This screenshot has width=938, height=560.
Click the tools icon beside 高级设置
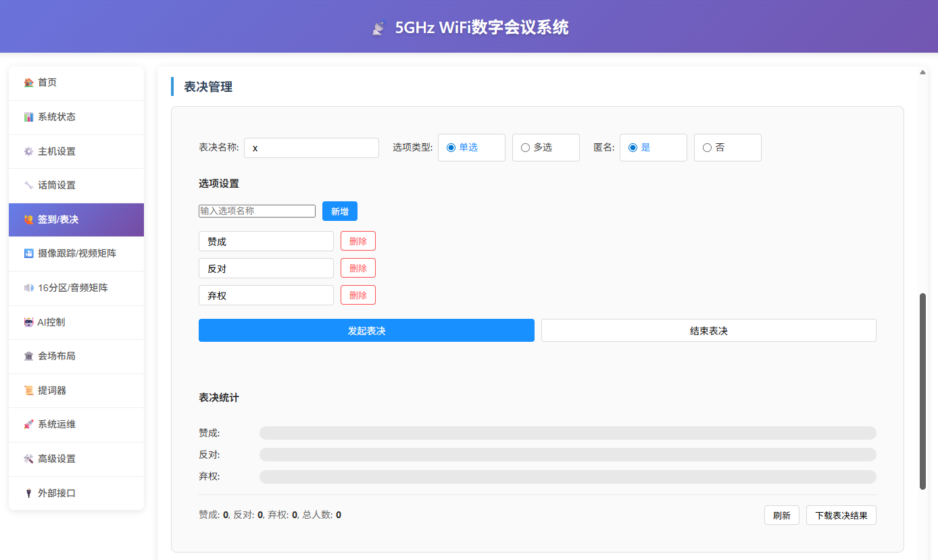28,459
